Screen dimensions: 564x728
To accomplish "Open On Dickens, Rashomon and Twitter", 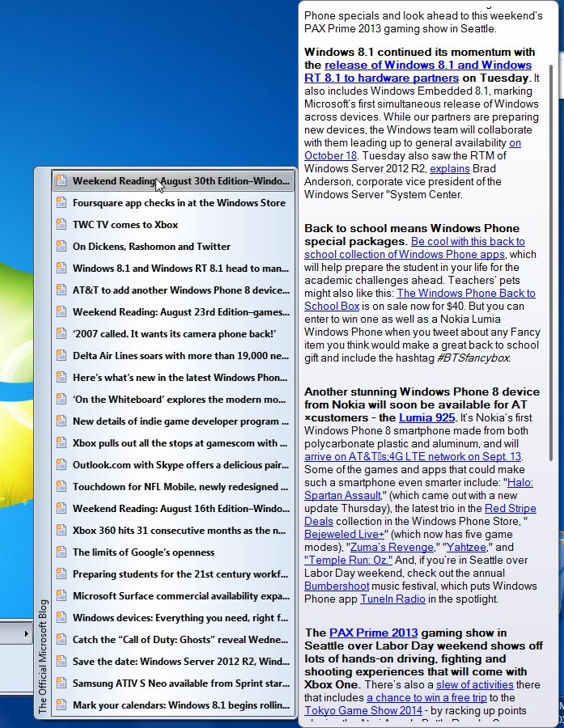I will [173, 246].
